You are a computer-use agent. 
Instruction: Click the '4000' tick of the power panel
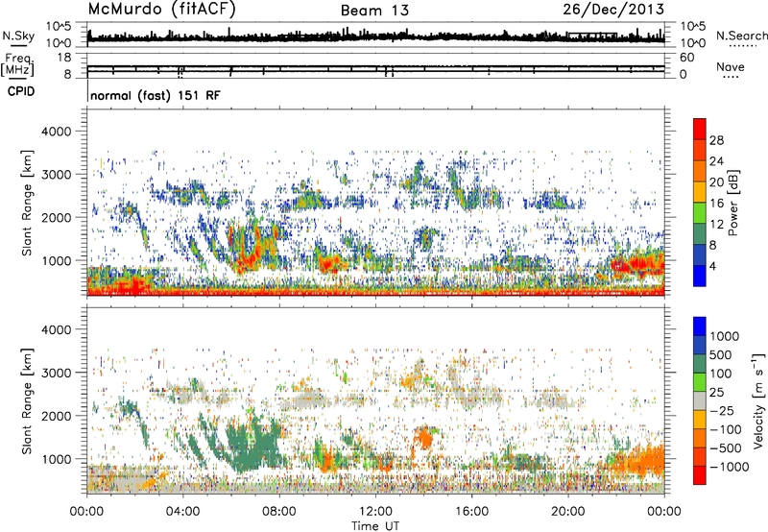pos(56,132)
